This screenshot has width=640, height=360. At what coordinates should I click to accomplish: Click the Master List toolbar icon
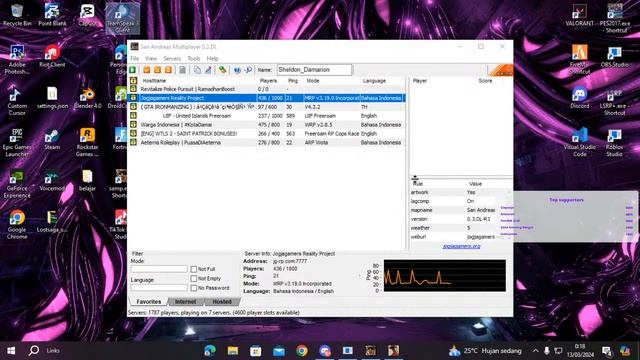182,70
